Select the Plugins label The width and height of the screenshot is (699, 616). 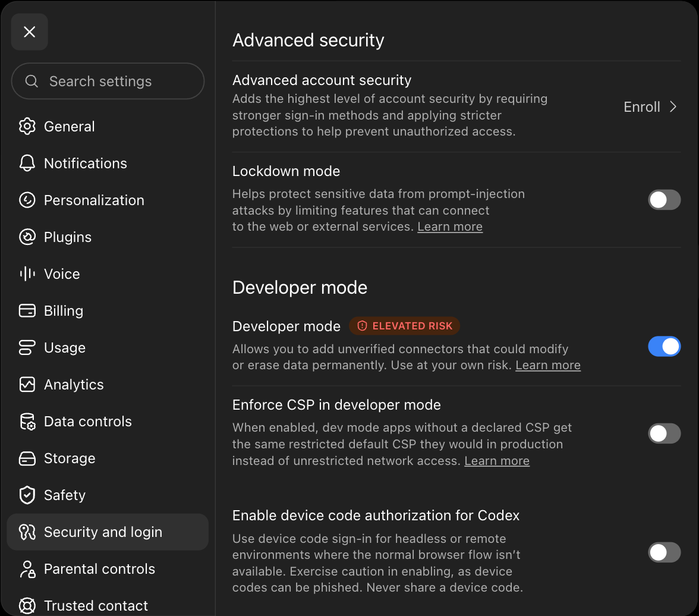tap(68, 237)
